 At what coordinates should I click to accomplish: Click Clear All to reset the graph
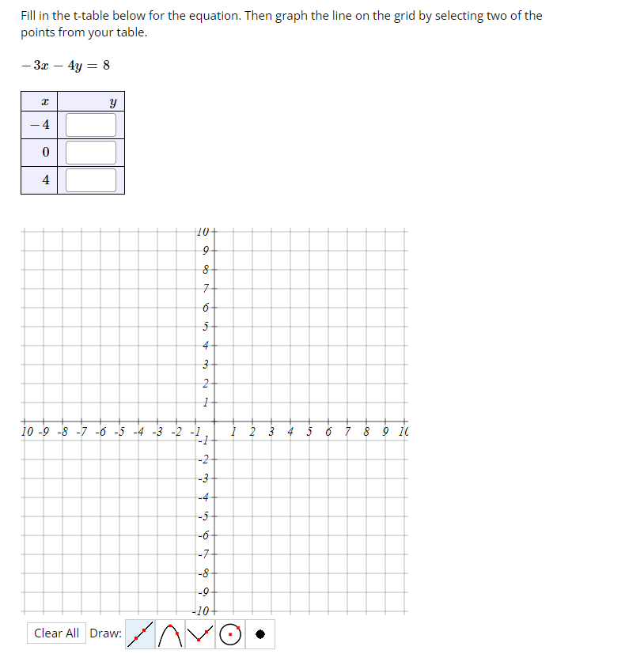click(55, 633)
